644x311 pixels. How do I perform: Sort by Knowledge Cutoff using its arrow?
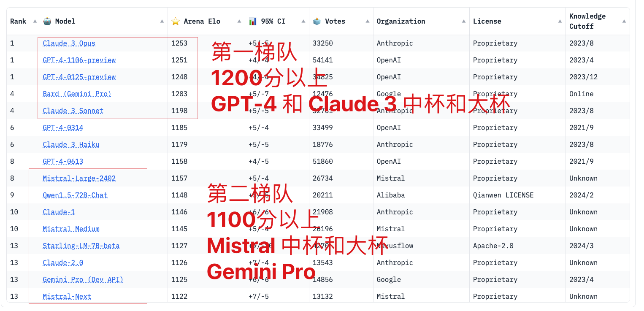(x=624, y=21)
